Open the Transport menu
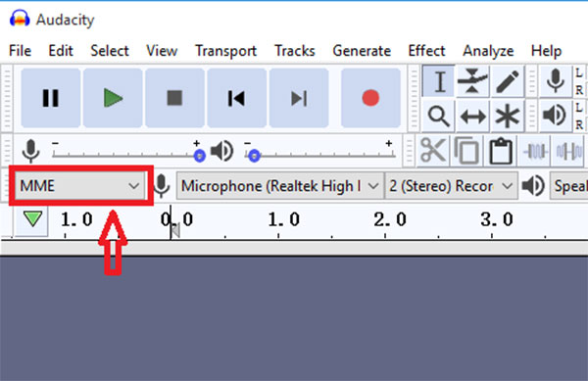588x381 pixels. coord(225,51)
